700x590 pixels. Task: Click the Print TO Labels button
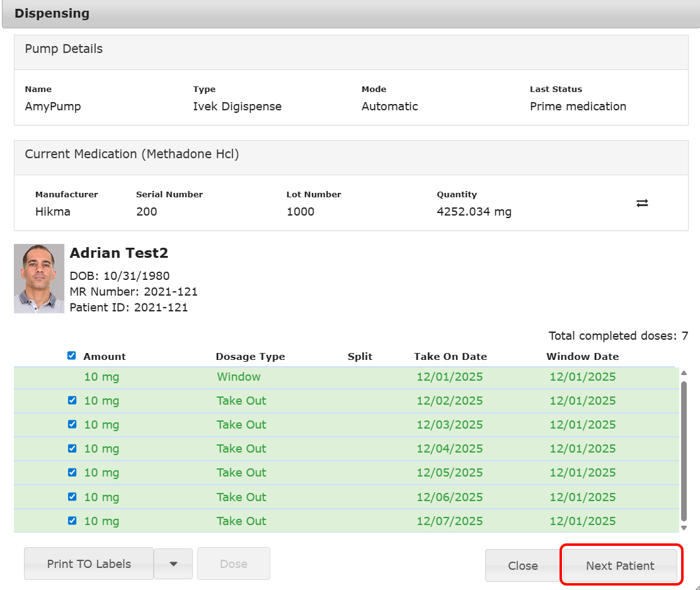[x=89, y=564]
